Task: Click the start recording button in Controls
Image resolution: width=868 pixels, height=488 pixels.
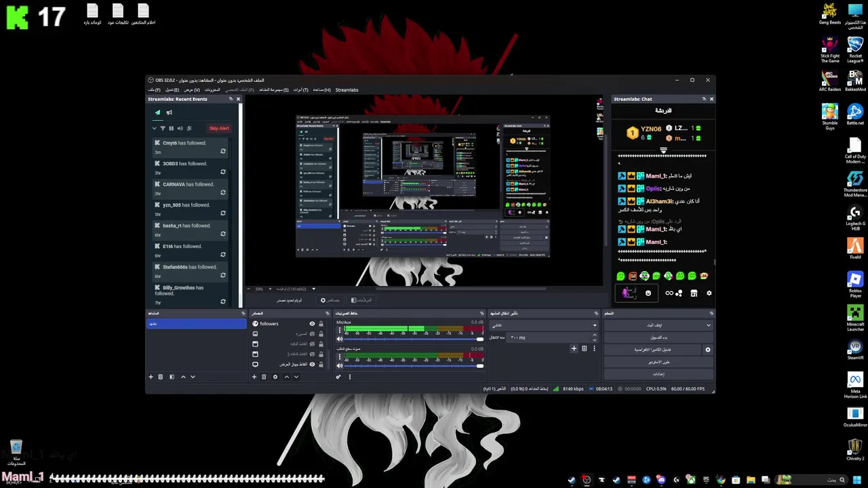Action: [x=658, y=338]
